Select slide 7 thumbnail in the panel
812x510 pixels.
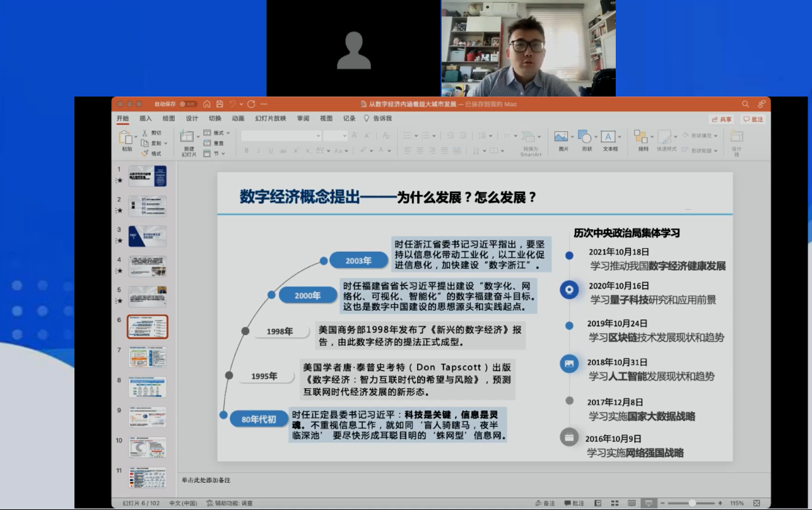148,357
